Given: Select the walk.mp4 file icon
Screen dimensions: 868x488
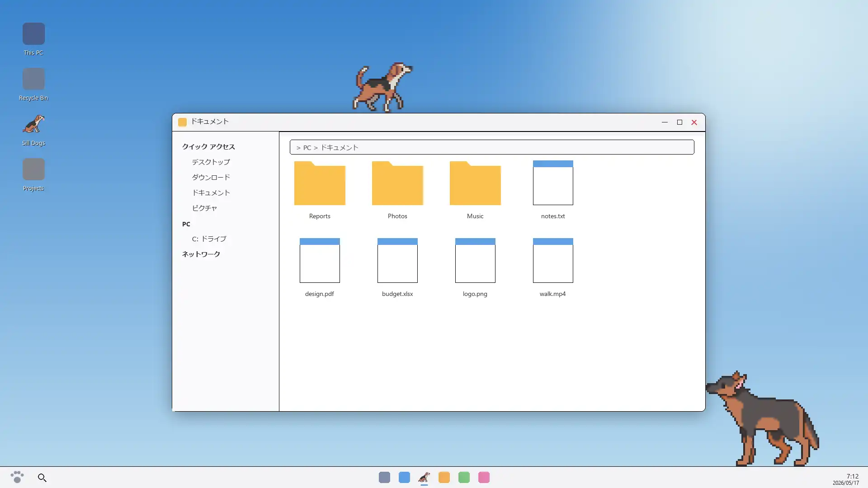Looking at the screenshot, I should (x=553, y=260).
